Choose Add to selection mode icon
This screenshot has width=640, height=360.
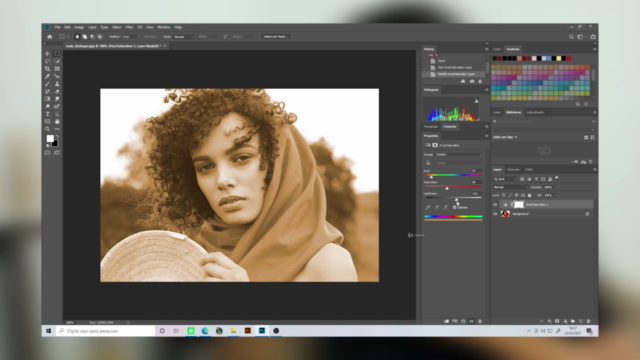84,37
